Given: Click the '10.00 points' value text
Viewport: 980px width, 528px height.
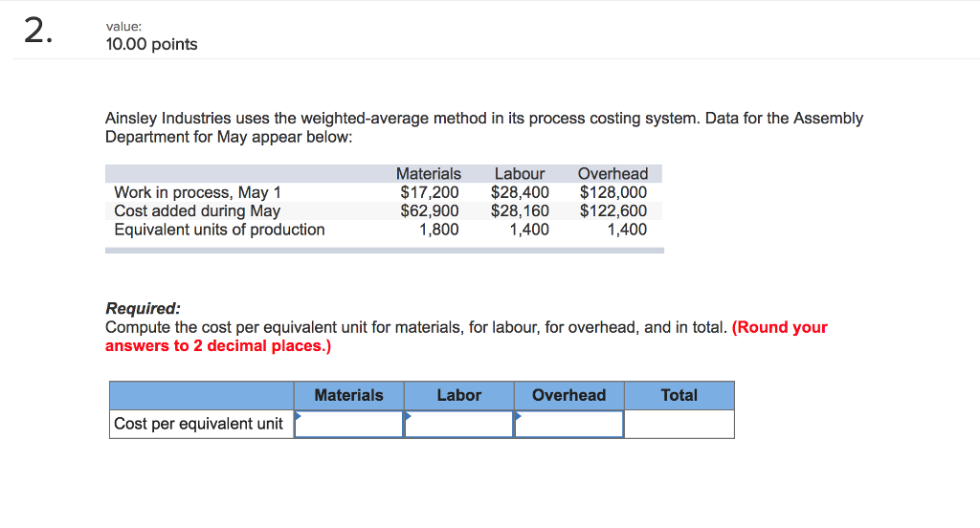Looking at the screenshot, I should (x=152, y=44).
